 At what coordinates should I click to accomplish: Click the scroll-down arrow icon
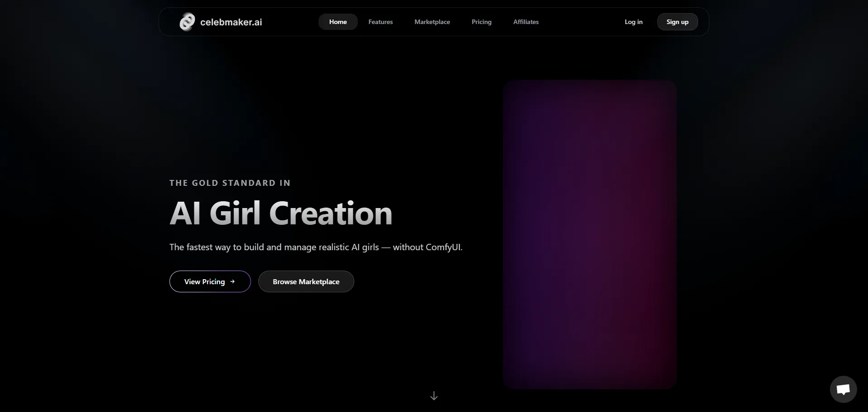(434, 396)
